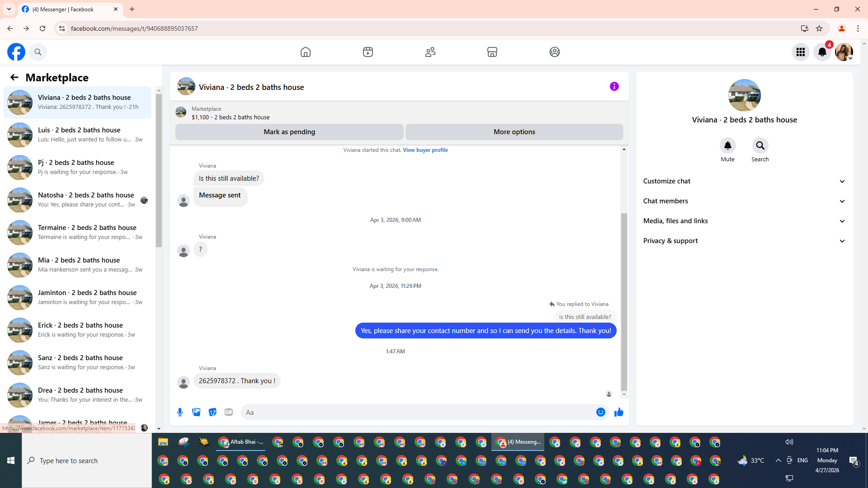The image size is (868, 488).
Task: Select Viviana conversation in the list
Action: click(77, 103)
